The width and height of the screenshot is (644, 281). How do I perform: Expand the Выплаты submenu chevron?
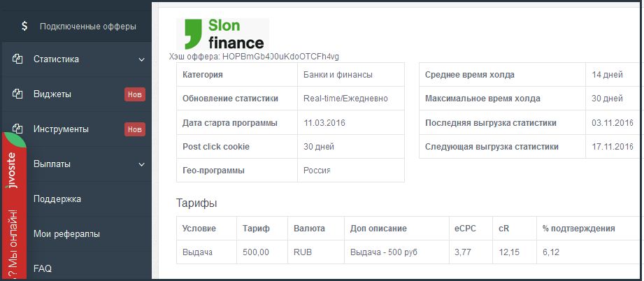point(141,164)
